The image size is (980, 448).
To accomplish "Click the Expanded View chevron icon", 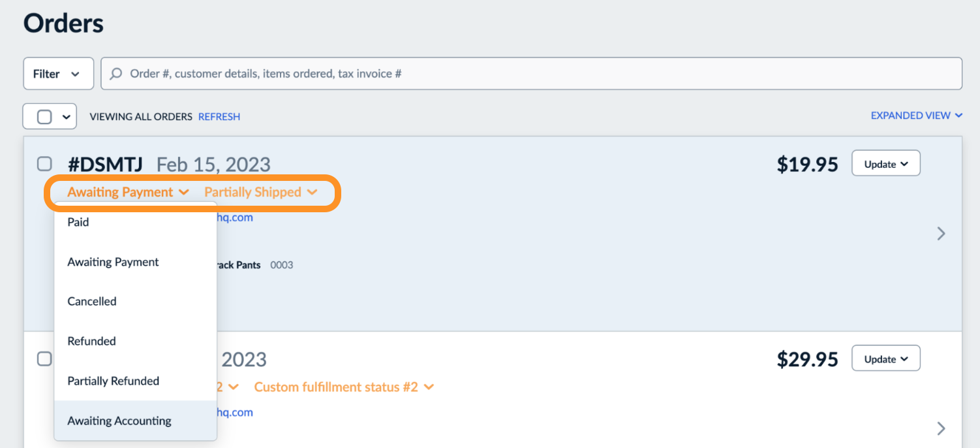I will (958, 116).
